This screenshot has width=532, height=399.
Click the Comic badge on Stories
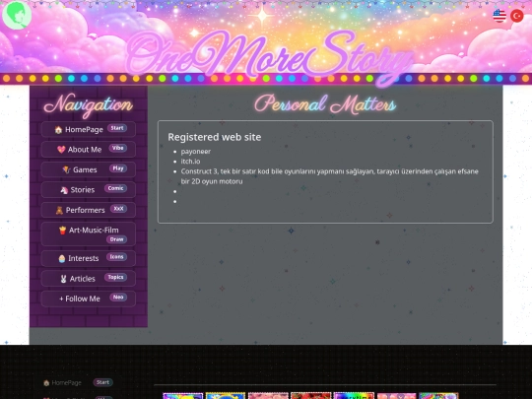pyautogui.click(x=115, y=188)
